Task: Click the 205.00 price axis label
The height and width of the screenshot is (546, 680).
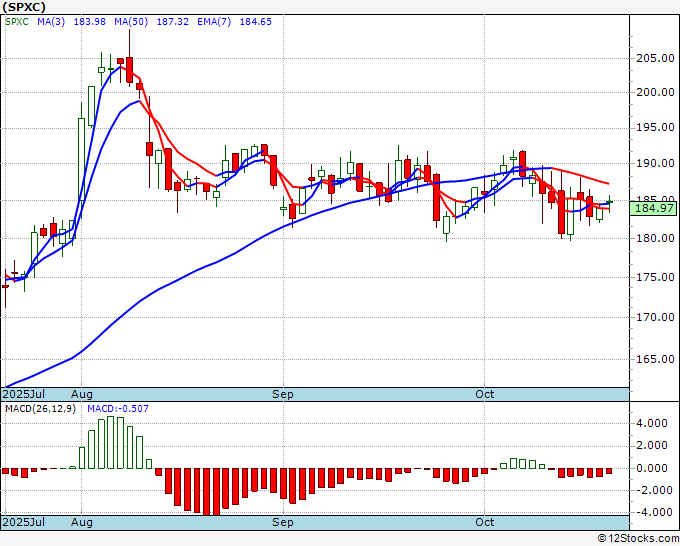Action: (655, 58)
